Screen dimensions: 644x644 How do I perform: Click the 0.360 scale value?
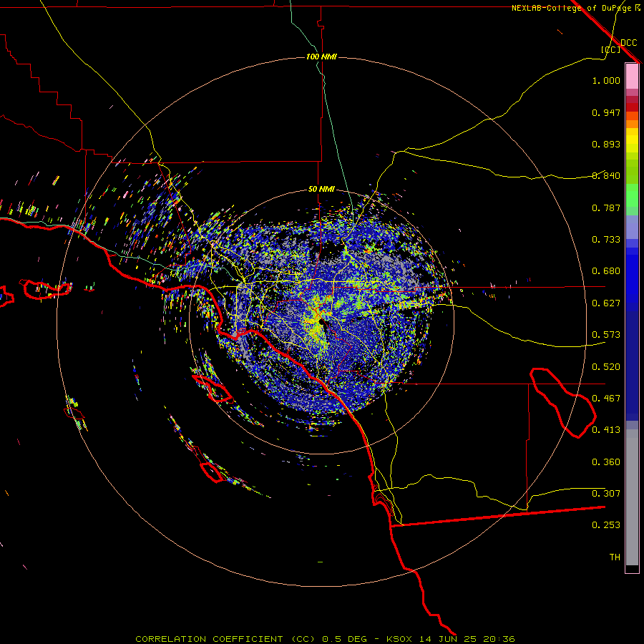606,462
